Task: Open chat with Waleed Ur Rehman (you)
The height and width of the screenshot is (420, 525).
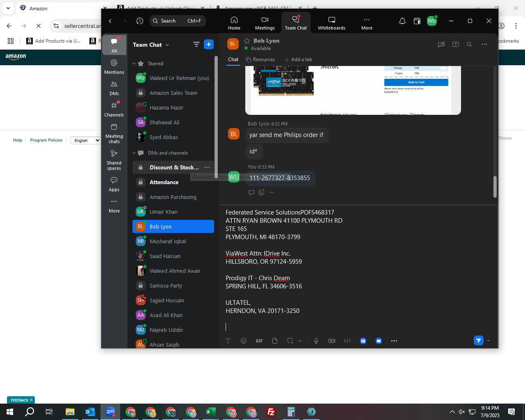Action: 173,78
